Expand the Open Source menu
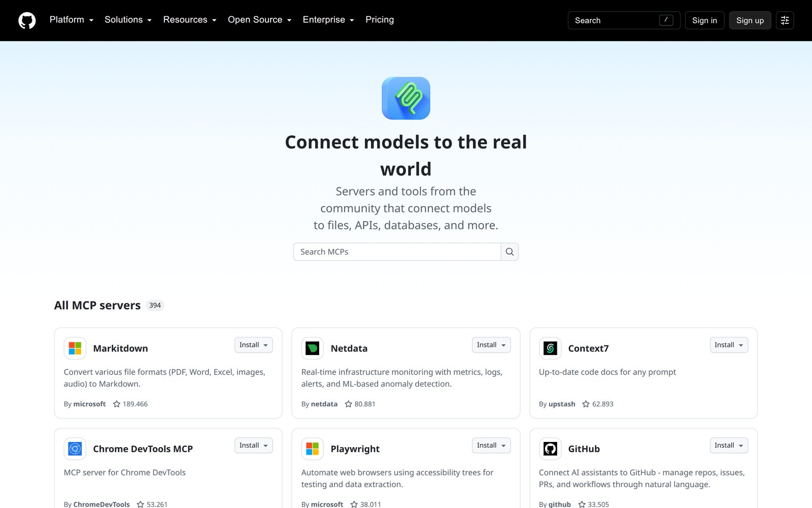The height and width of the screenshot is (508, 812). pyautogui.click(x=260, y=20)
